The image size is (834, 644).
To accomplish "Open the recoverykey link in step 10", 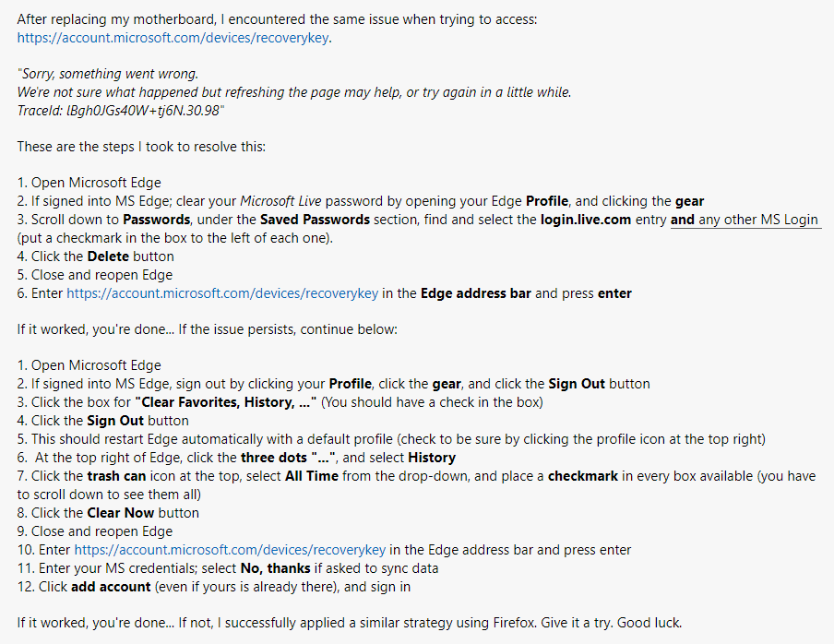I will click(x=230, y=549).
